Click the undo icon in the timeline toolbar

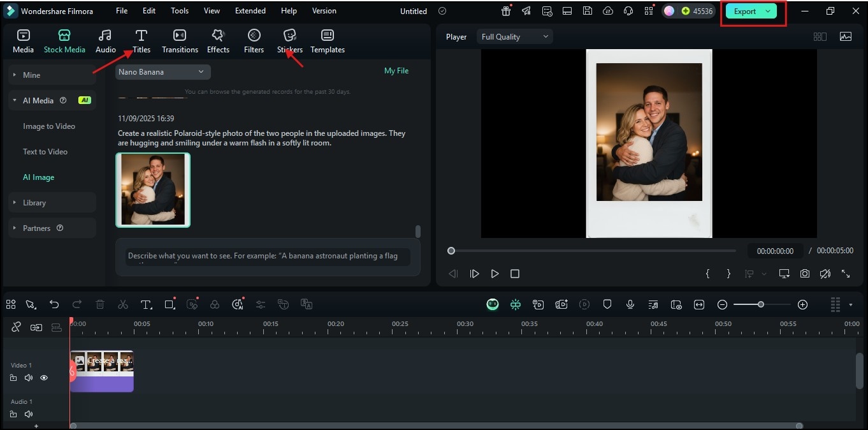[54, 304]
